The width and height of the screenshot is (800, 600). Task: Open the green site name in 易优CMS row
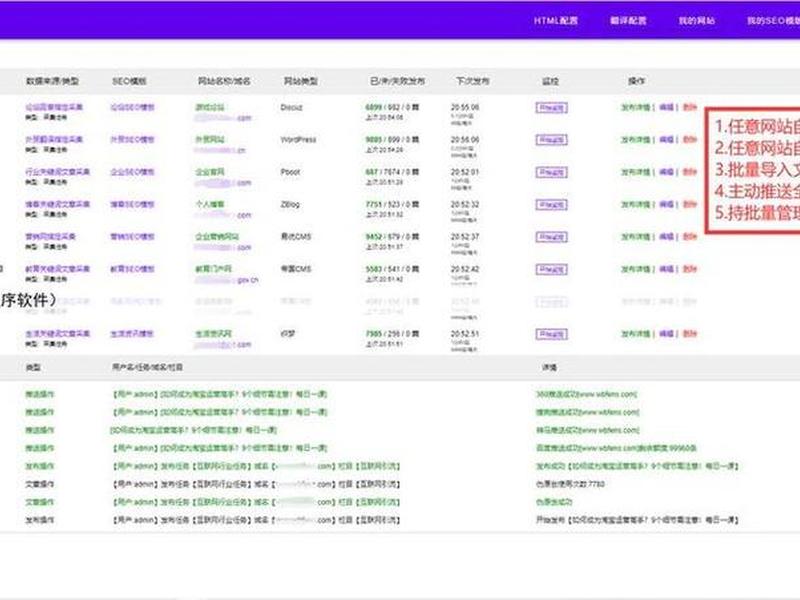tap(217, 236)
